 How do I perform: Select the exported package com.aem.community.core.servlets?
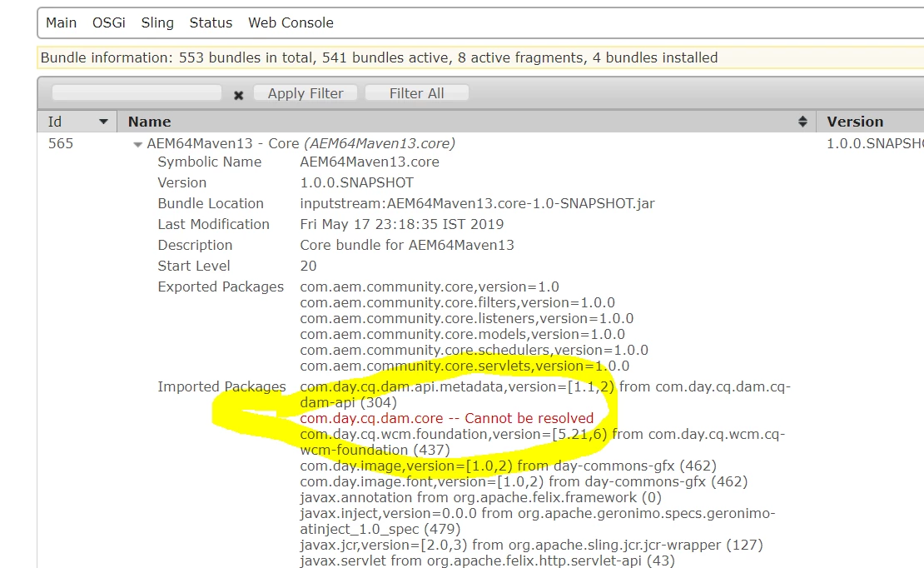pyautogui.click(x=464, y=366)
